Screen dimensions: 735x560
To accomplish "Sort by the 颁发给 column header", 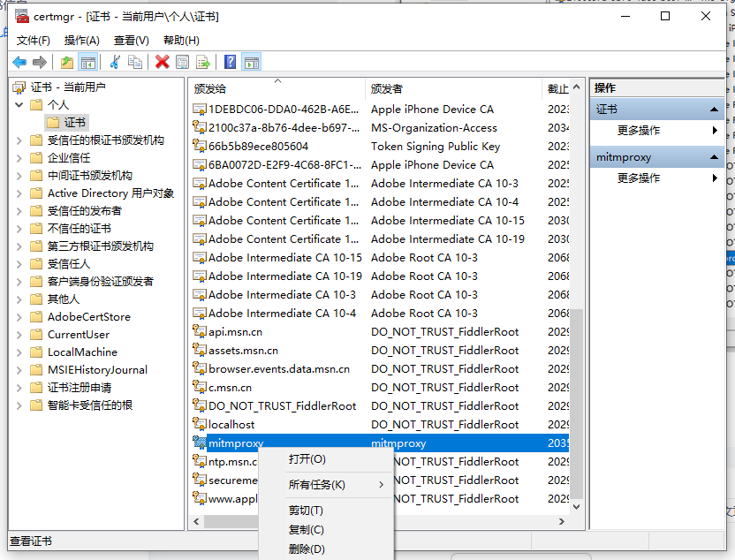I will [277, 88].
